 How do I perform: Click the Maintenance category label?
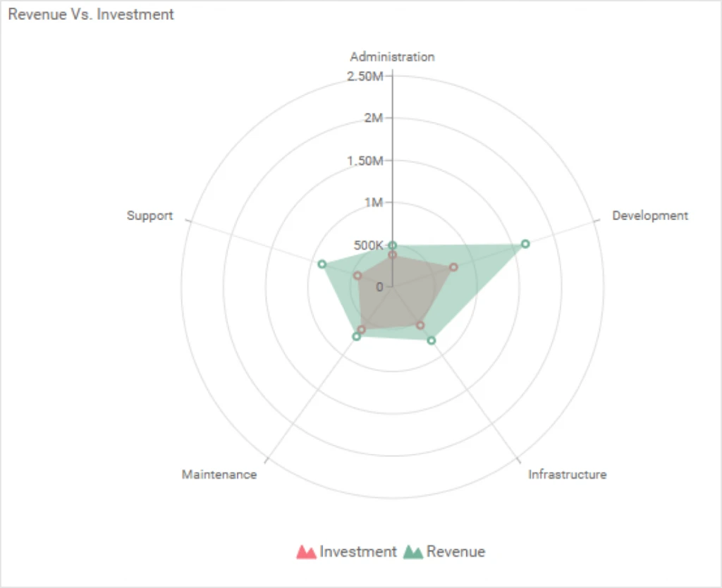click(219, 474)
